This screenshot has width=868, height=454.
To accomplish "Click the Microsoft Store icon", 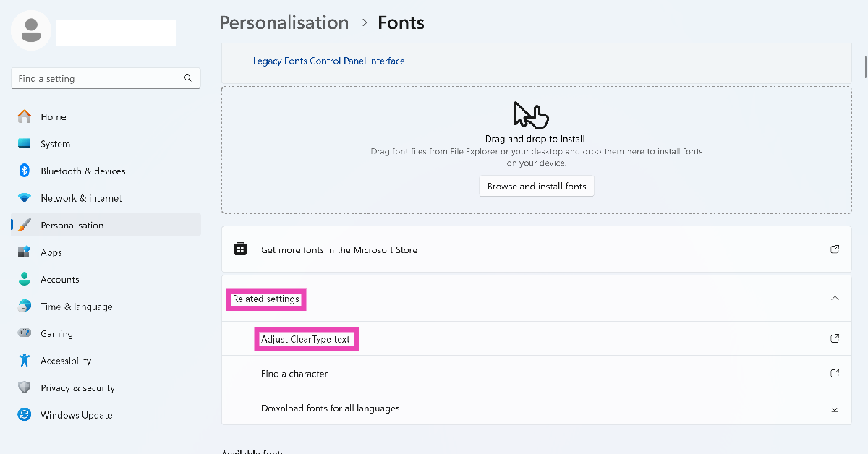I will (x=241, y=249).
